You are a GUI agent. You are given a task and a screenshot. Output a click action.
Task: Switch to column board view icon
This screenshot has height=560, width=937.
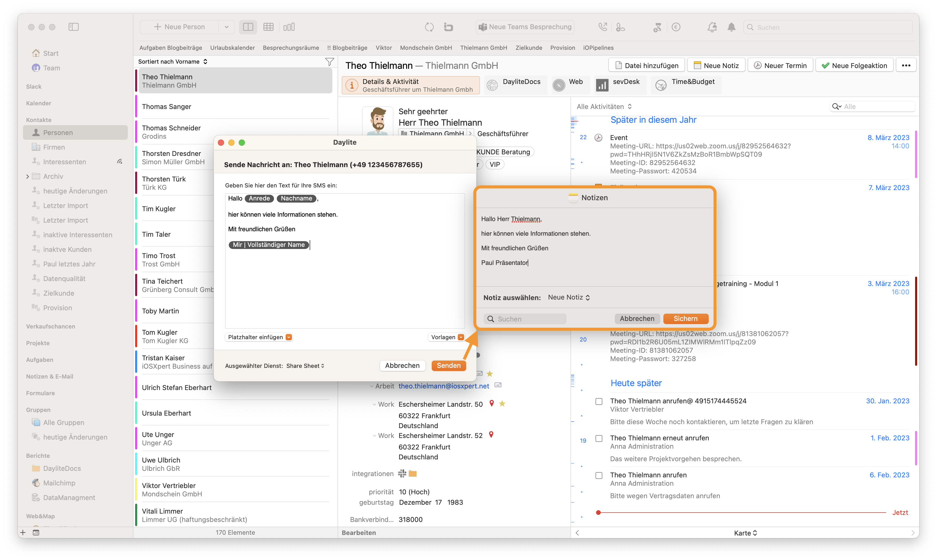click(289, 27)
